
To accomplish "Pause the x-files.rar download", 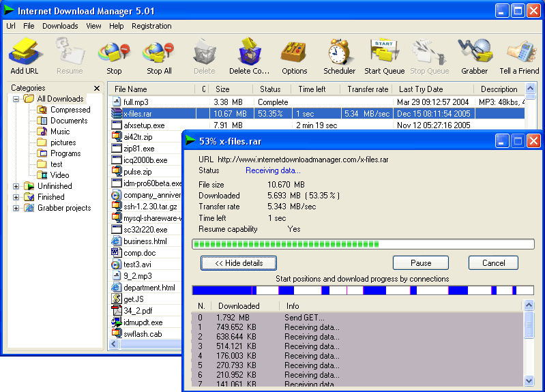I will [x=421, y=263].
